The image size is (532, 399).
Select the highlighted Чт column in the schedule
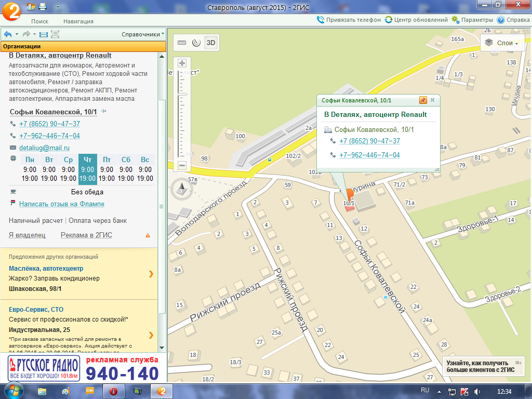(x=87, y=169)
